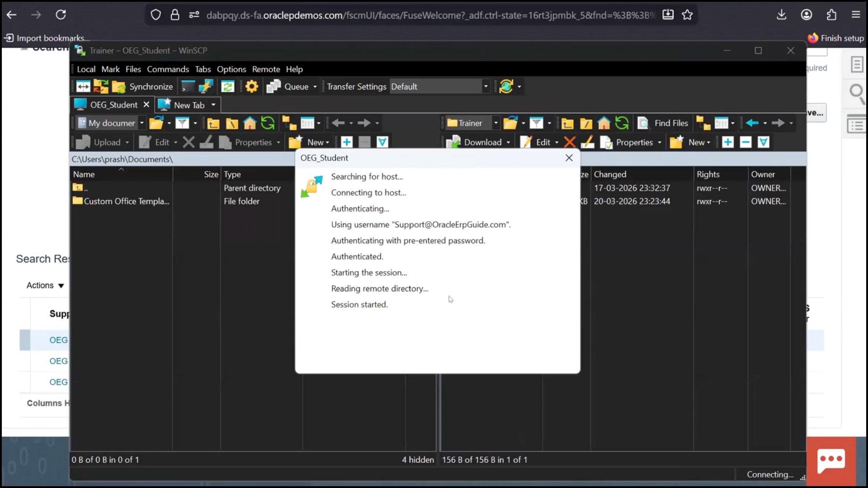Click the Connecting status in status bar
868x488 pixels.
769,474
